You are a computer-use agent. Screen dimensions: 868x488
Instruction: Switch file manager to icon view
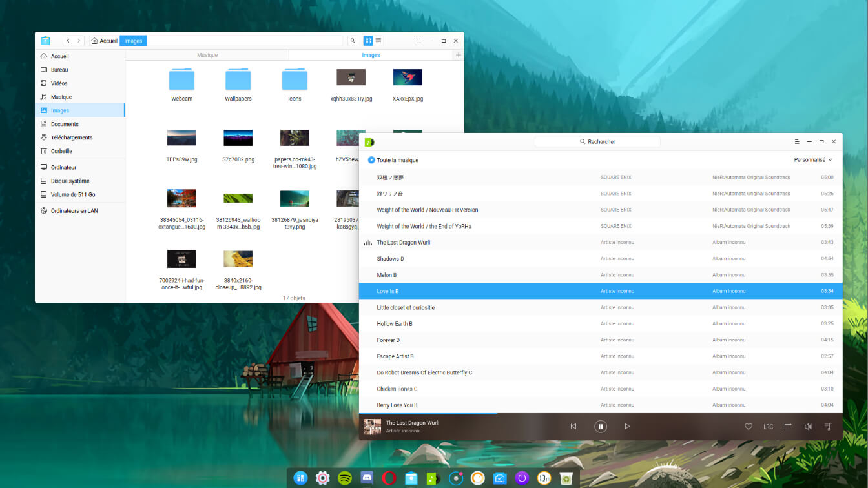368,41
